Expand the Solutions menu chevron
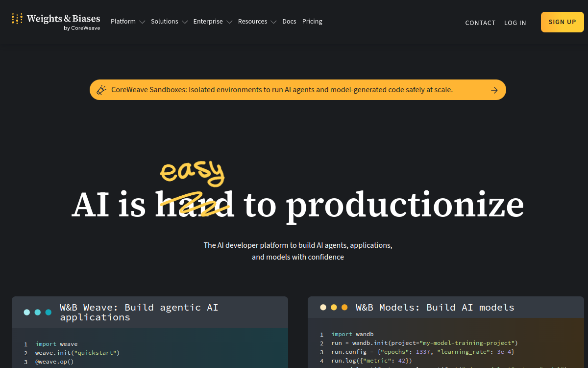This screenshot has width=588, height=368. pyautogui.click(x=185, y=22)
